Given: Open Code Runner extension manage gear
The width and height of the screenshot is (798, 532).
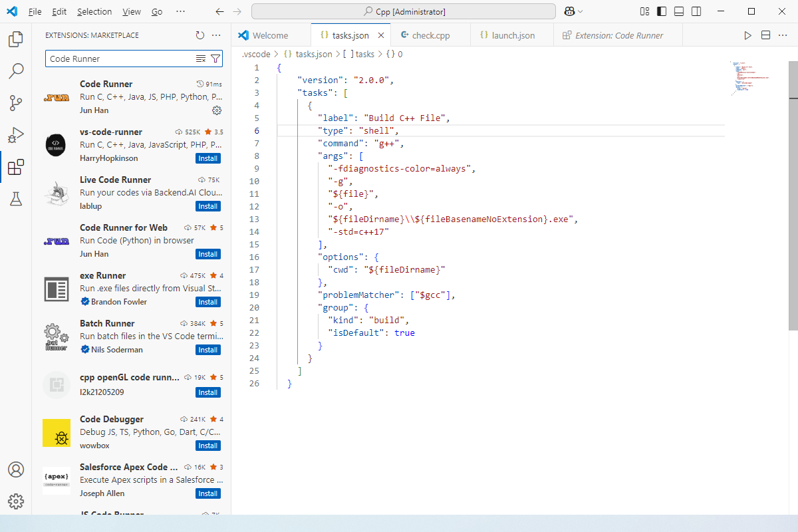Looking at the screenshot, I should (216, 110).
